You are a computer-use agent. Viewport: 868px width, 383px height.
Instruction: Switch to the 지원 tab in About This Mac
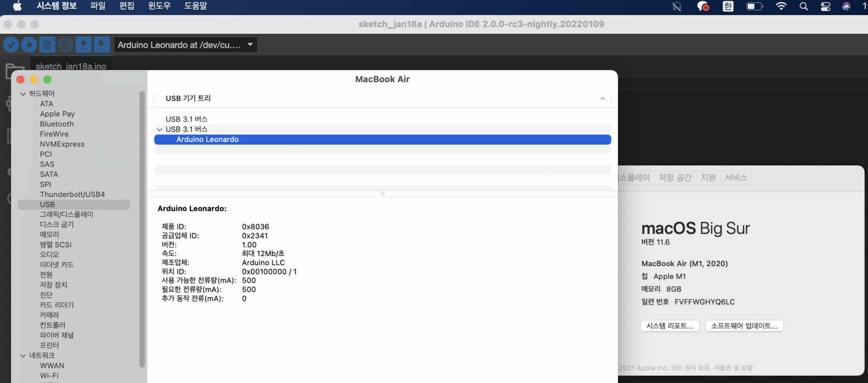[708, 178]
